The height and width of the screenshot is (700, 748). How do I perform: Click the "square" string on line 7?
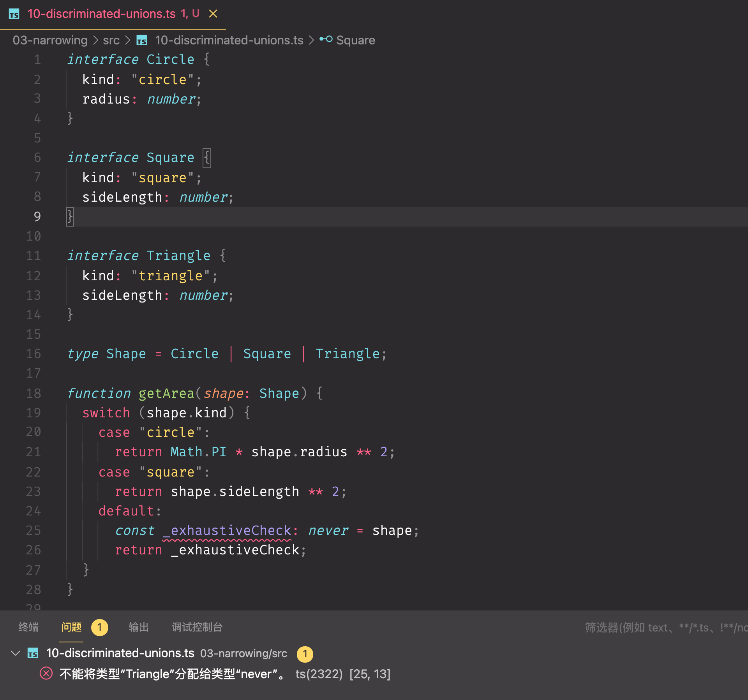click(x=162, y=178)
